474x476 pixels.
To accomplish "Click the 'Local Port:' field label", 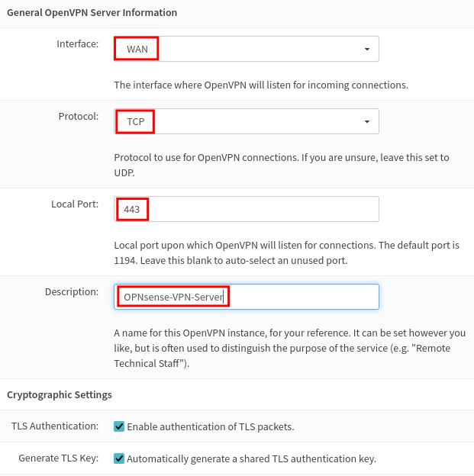I will click(x=75, y=204).
